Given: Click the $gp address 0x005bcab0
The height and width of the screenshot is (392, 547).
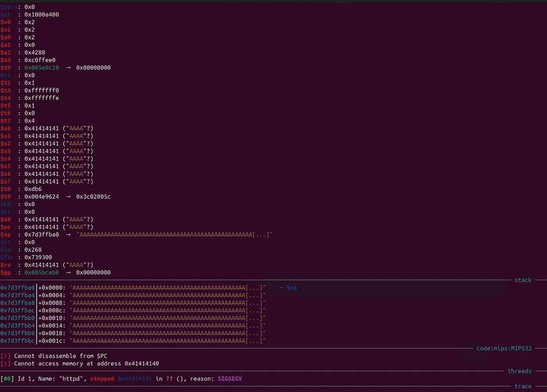Looking at the screenshot, I should (x=42, y=273).
